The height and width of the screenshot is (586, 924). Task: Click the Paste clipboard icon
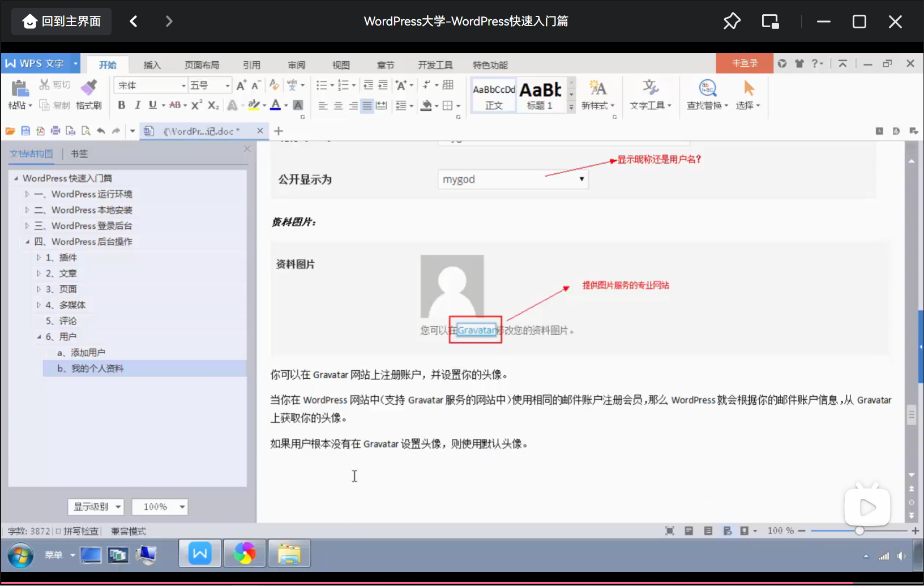tap(20, 88)
